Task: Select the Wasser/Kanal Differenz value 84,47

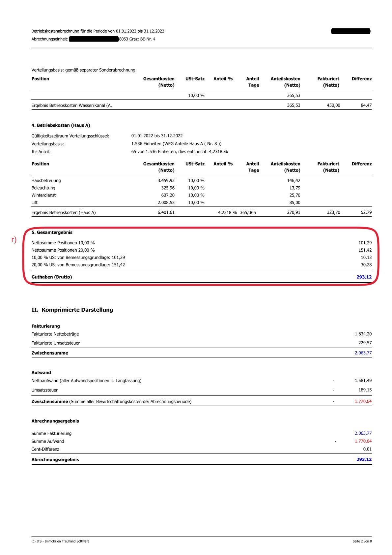Action: pos(366,105)
